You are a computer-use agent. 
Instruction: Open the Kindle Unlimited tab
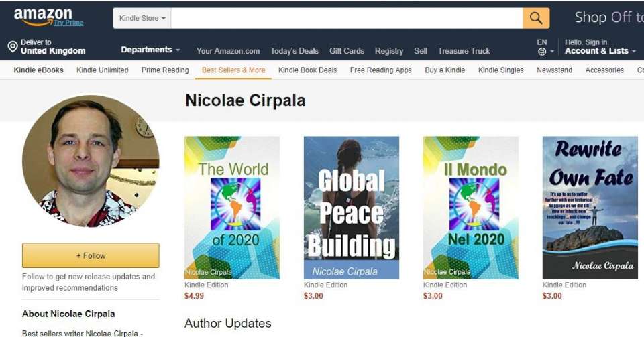(x=102, y=70)
